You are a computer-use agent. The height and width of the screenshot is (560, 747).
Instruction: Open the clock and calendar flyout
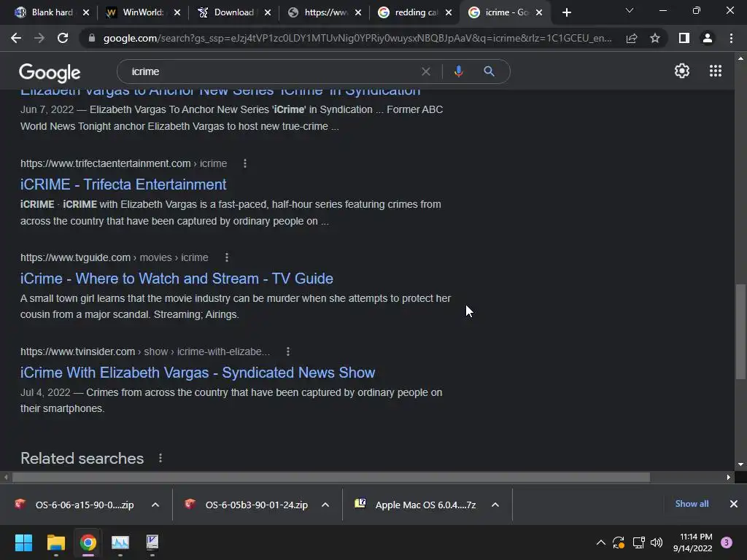pyautogui.click(x=692, y=542)
